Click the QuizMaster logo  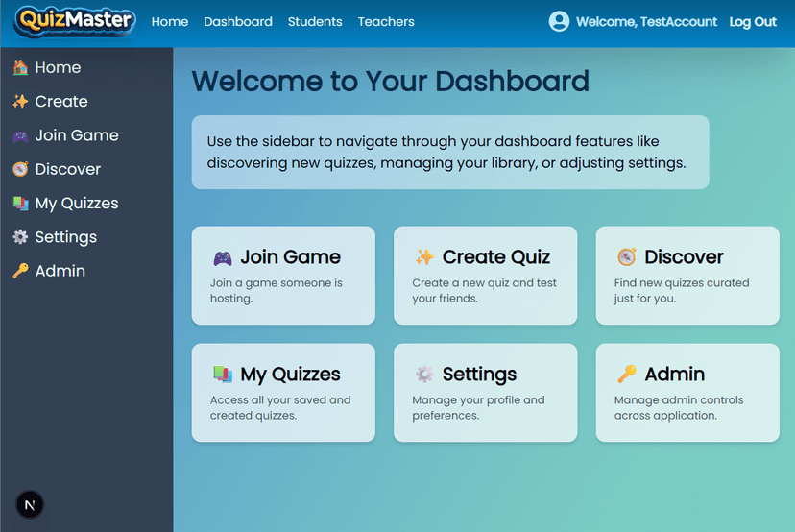[75, 21]
